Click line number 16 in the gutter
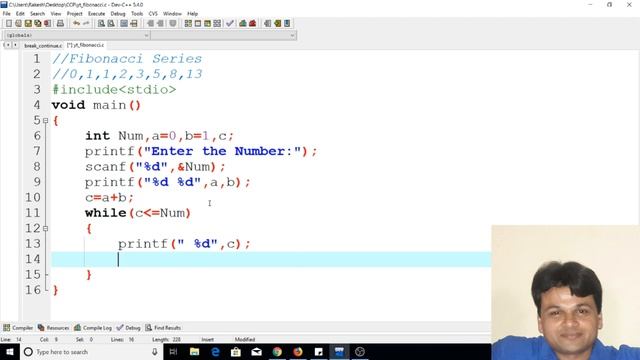Image resolution: width=640 pixels, height=360 pixels. (33, 290)
